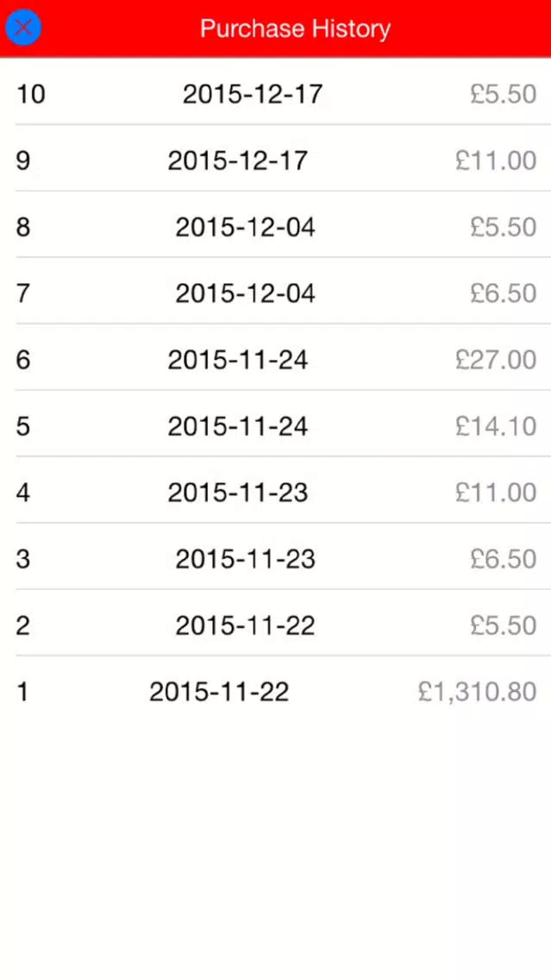551x980 pixels.
Task: Tap the £14.10 purchase amount
Action: 496,426
